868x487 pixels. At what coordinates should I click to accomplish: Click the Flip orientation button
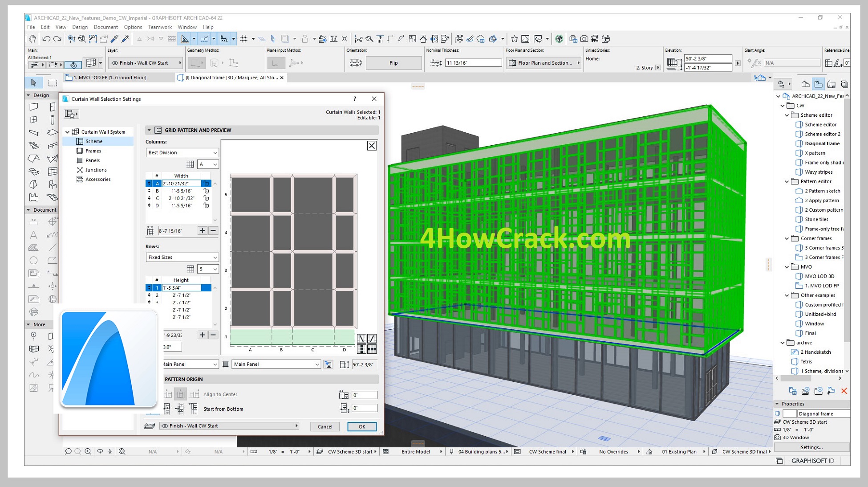click(x=393, y=63)
